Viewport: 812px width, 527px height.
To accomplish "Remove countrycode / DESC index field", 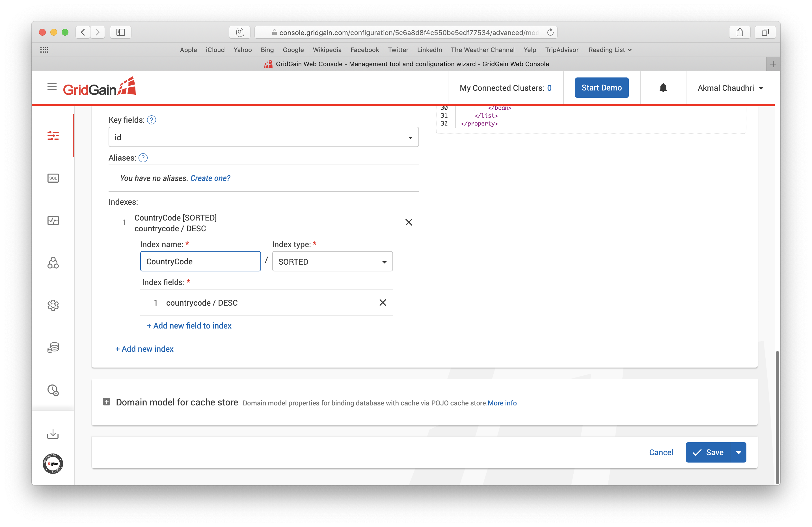I will pos(383,303).
